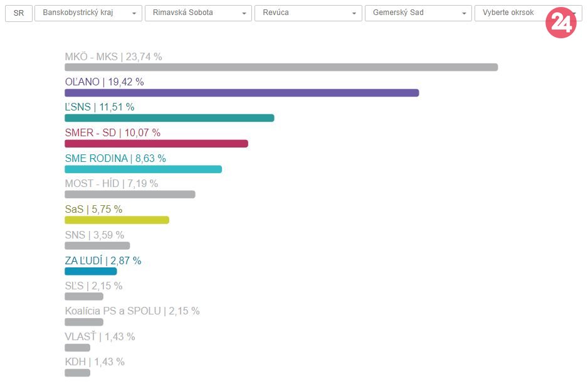588x386 pixels.
Task: Click the teal ĽSNS result bar
Action: [x=169, y=118]
